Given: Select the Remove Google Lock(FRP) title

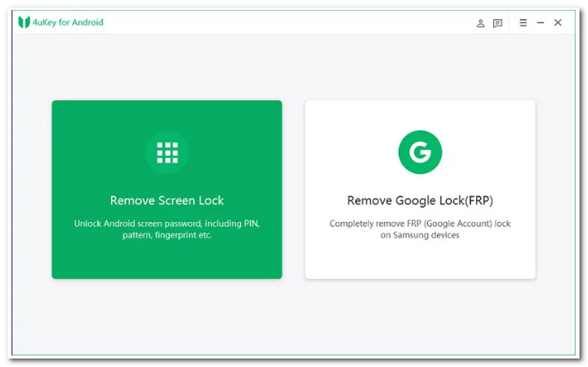Looking at the screenshot, I should (x=420, y=201).
